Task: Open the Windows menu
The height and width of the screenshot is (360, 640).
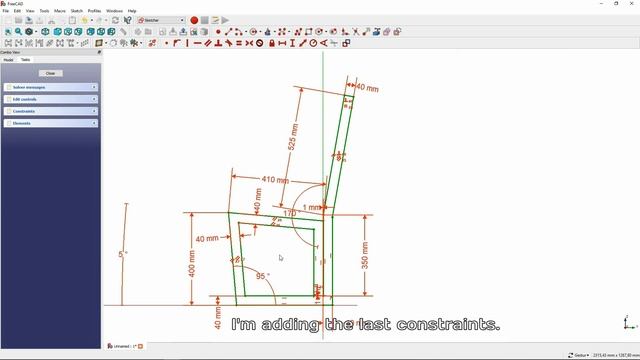Action: (x=114, y=11)
